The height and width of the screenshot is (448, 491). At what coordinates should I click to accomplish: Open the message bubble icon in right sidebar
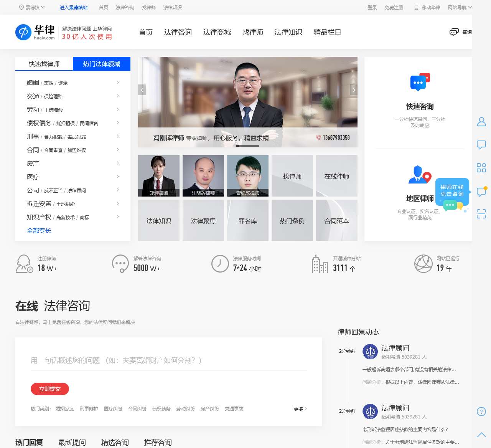click(481, 145)
